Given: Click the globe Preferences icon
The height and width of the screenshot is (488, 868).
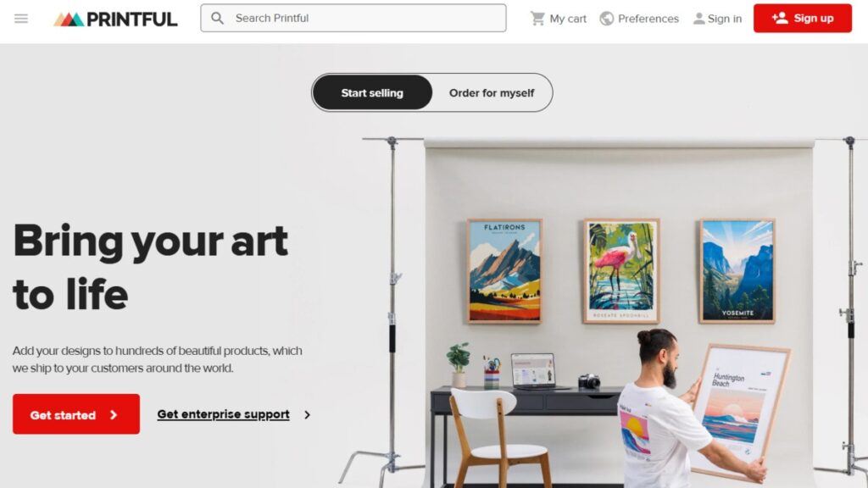Looking at the screenshot, I should click(607, 19).
